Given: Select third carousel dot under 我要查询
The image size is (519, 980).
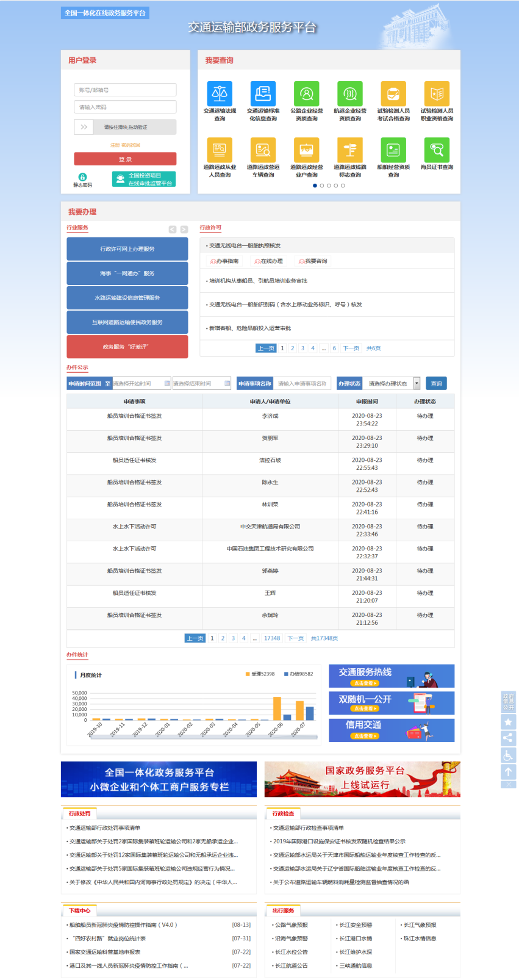Looking at the screenshot, I should tap(329, 186).
